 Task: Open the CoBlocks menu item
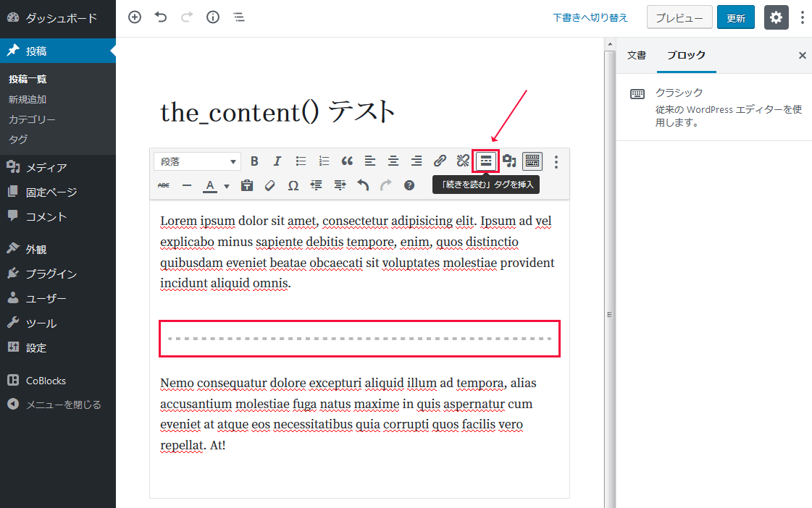pos(58,381)
